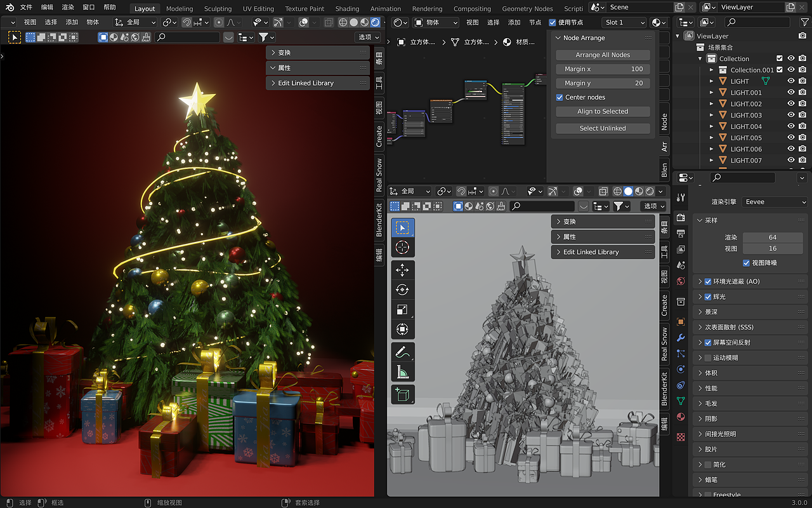
Task: Expand the LIGHT.002 outliner row
Action: pyautogui.click(x=712, y=104)
